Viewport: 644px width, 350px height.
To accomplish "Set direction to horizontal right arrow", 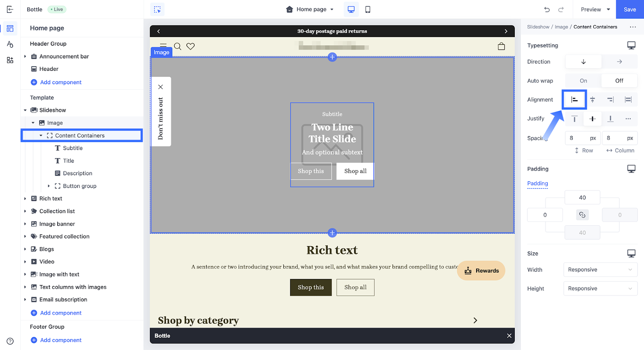I will (x=619, y=62).
